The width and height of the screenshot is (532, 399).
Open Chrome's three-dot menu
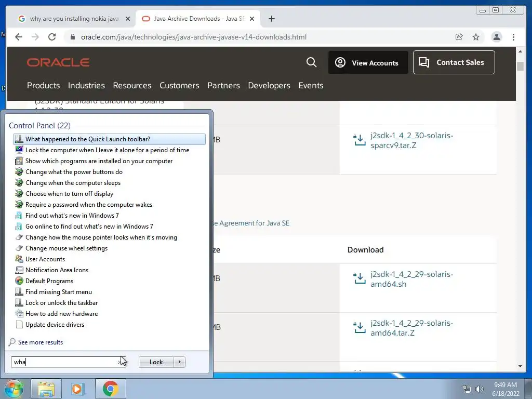click(x=513, y=37)
